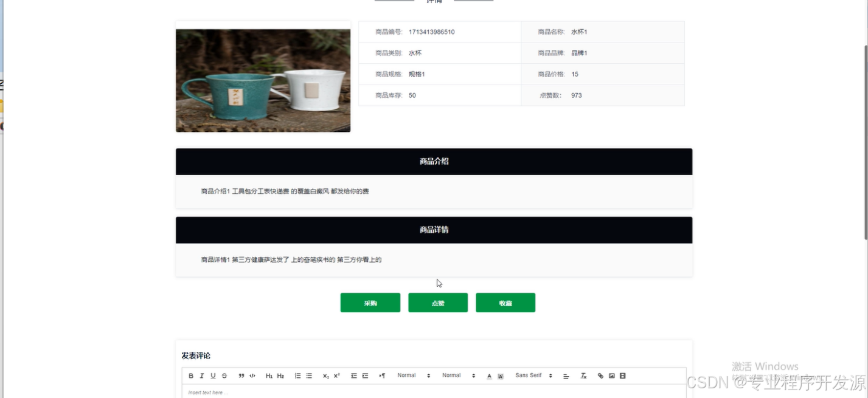Apply Heading 1 style
Viewport: 868px width, 398px height.
[269, 376]
